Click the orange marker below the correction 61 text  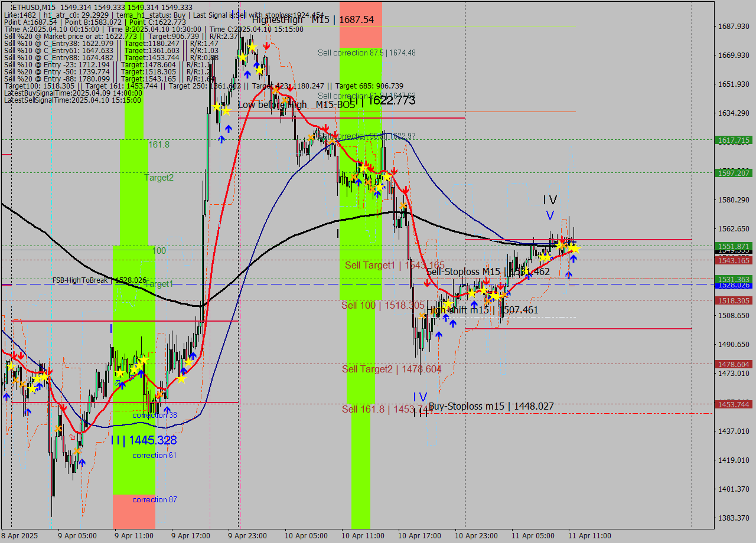tap(77, 452)
